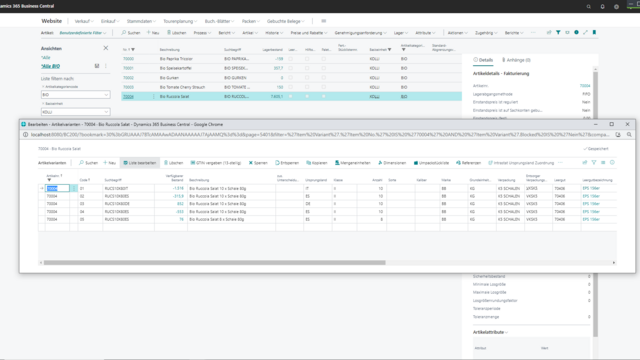Toggle Liste bearbeiten in Artikelvarianten window
640x360 pixels.
coord(140,163)
